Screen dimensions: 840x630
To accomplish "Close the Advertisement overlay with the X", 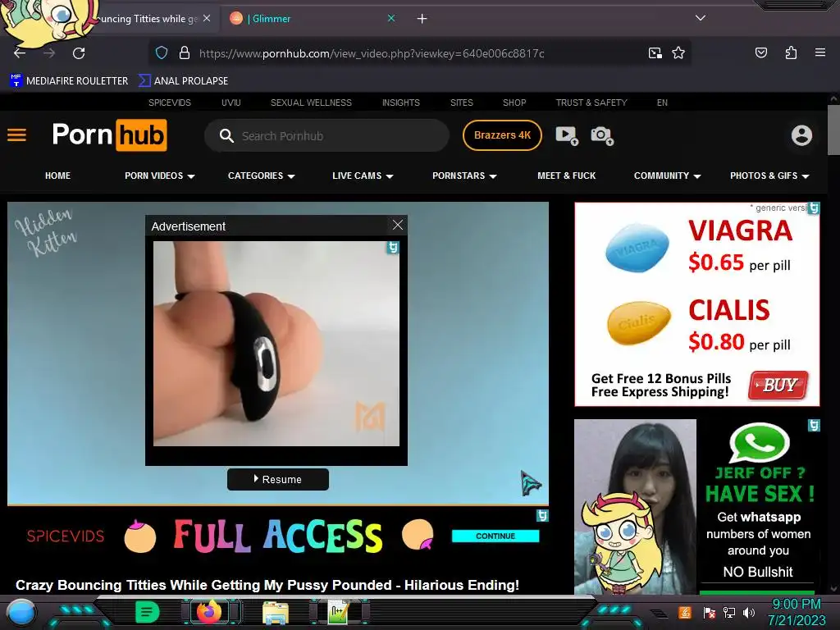I will [398, 225].
